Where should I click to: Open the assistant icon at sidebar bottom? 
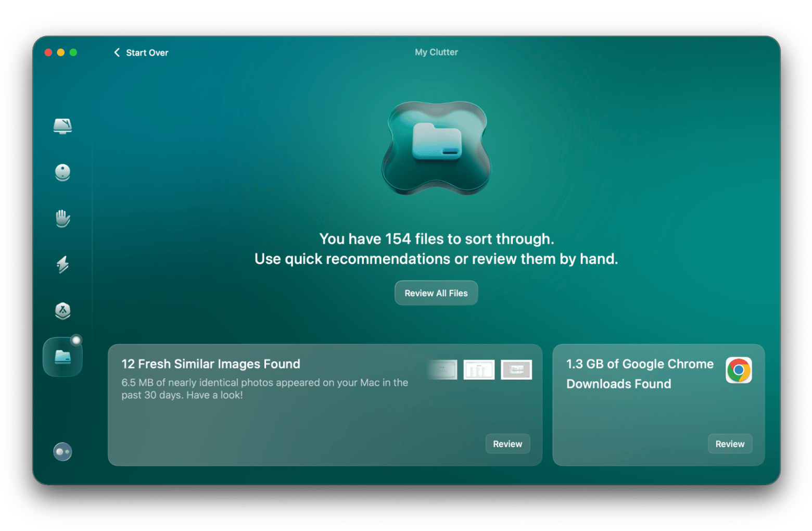pos(62,451)
